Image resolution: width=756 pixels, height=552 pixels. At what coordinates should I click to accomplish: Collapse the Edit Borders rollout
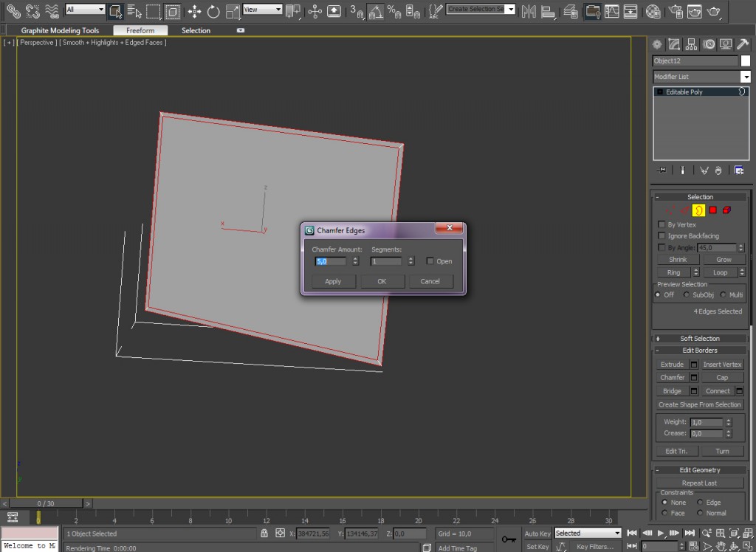(700, 351)
